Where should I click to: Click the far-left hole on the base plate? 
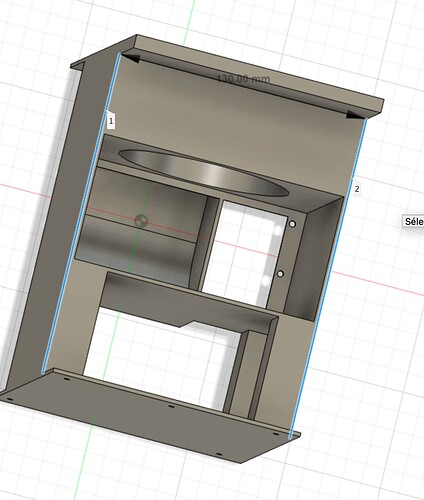(x=10, y=399)
